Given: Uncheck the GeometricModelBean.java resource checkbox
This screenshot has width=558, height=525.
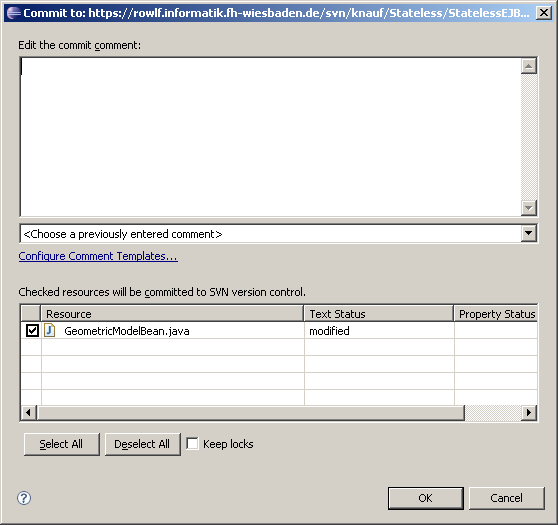Looking at the screenshot, I should click(32, 331).
